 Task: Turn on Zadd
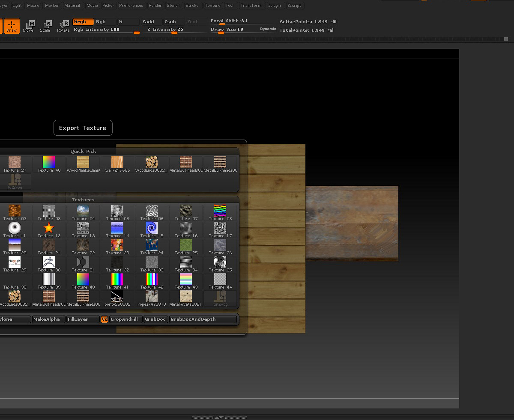[x=151, y=22]
